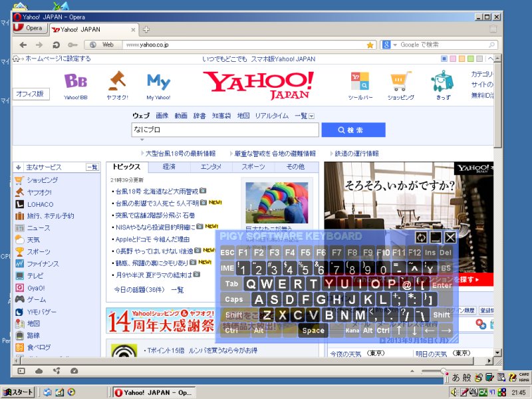The width and height of the screenshot is (532, 399).
Task: Tap Space key on software keyboard
Action: coord(313,331)
